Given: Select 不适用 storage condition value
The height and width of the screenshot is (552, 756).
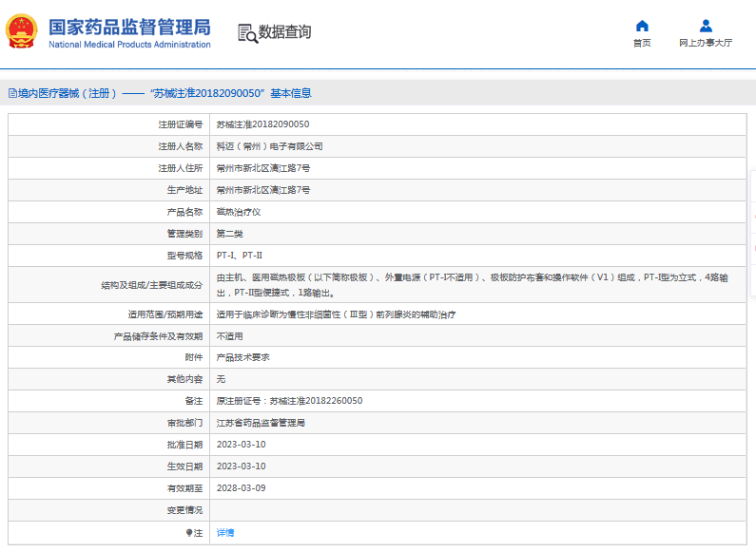Looking at the screenshot, I should pos(229,336).
